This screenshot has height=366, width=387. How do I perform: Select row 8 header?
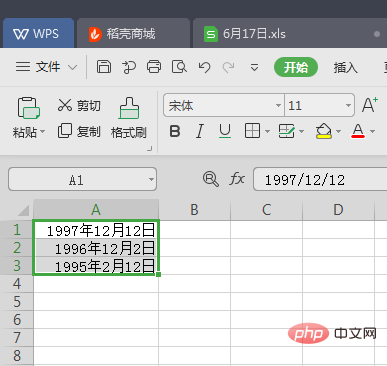pyautogui.click(x=17, y=356)
